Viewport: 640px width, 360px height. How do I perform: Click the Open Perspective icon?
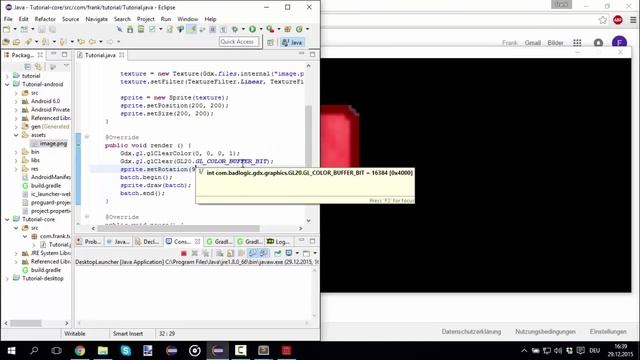pos(270,42)
